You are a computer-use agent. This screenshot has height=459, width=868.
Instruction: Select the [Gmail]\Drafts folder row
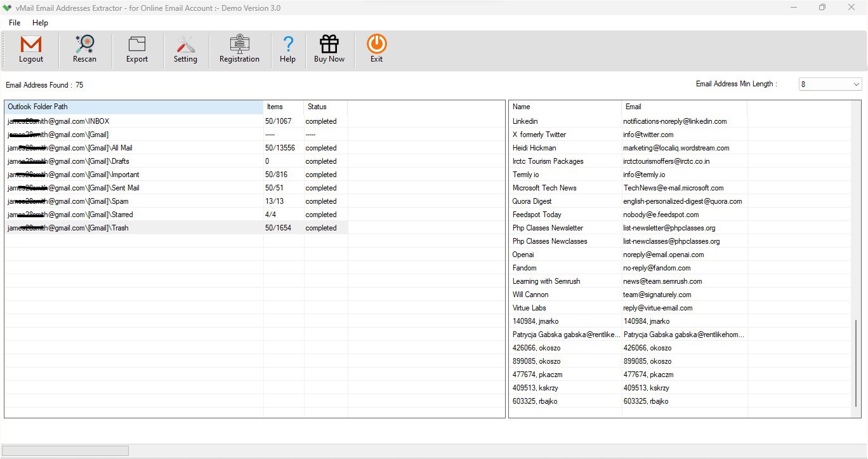176,161
